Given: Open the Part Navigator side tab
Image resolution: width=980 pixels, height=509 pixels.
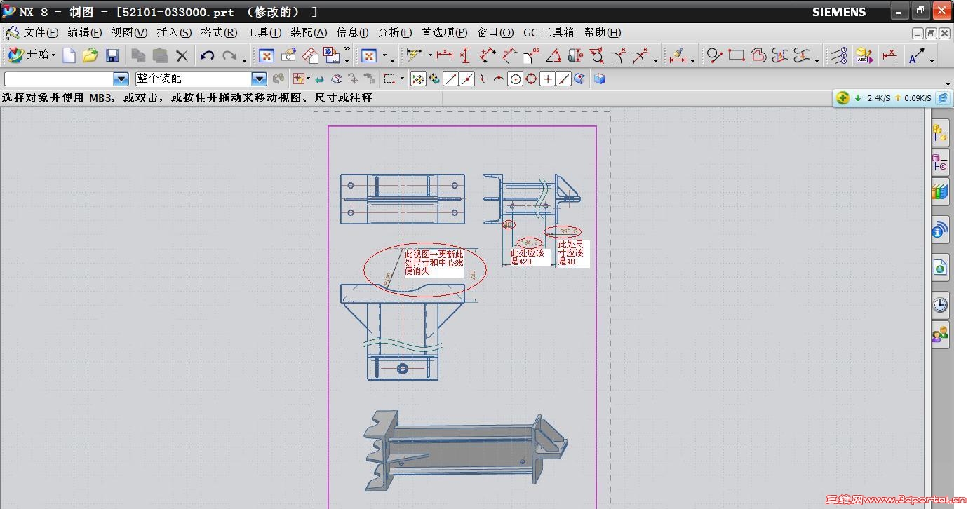Looking at the screenshot, I should [x=940, y=163].
